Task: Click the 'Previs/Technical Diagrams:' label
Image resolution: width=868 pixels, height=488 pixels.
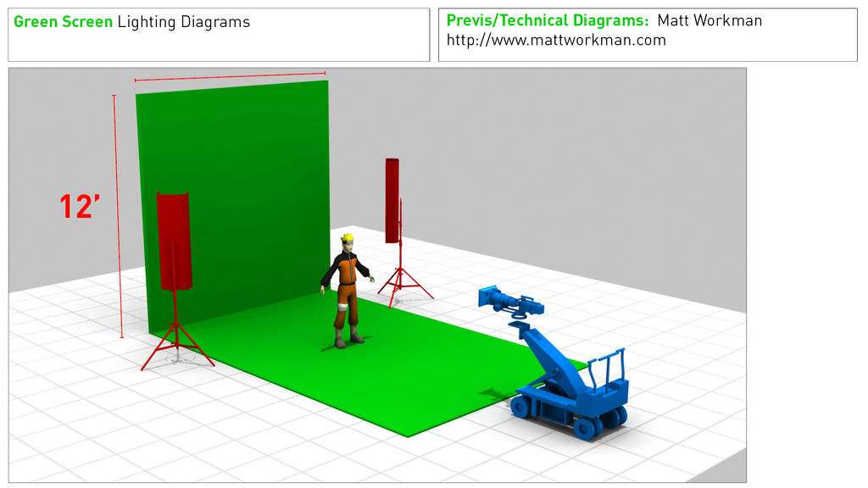Action: [548, 20]
